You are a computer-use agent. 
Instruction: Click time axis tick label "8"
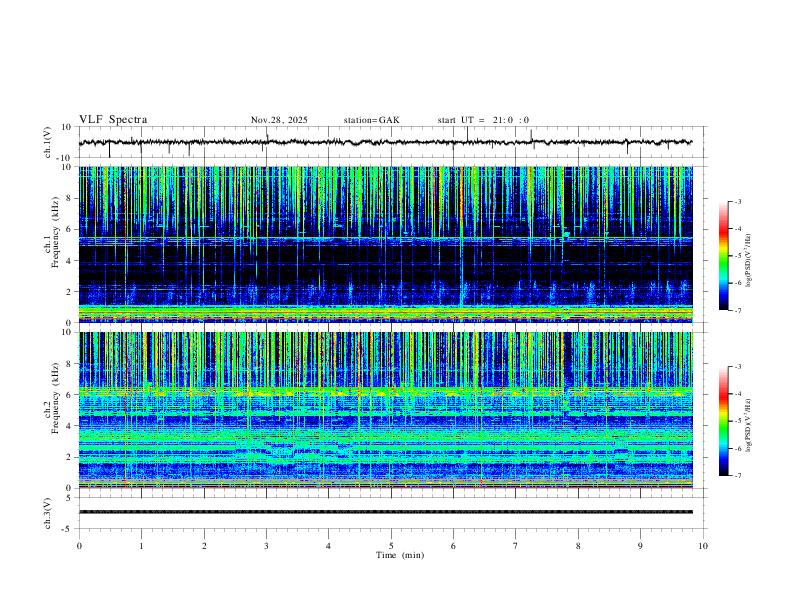coord(578,546)
